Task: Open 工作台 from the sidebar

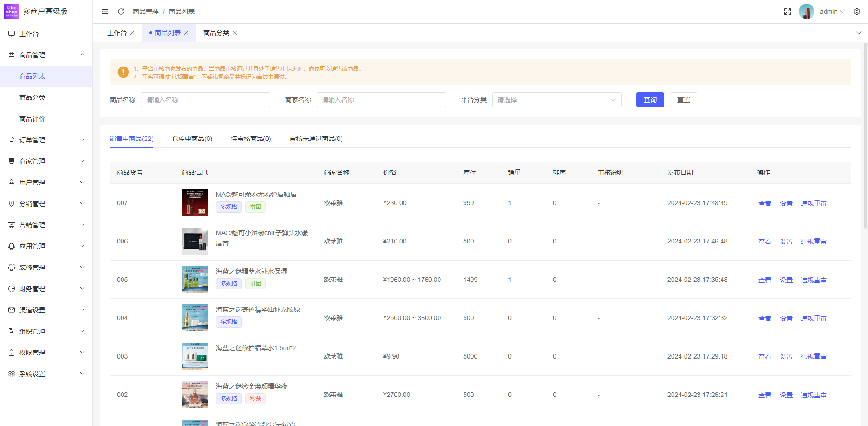Action: pos(29,34)
